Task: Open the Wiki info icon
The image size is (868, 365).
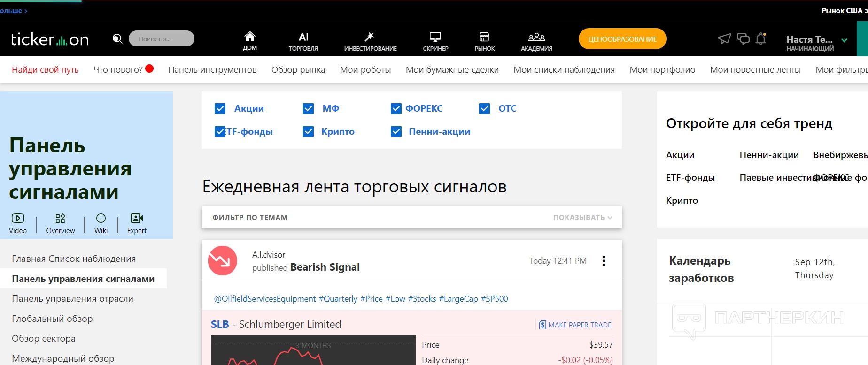Action: click(101, 219)
